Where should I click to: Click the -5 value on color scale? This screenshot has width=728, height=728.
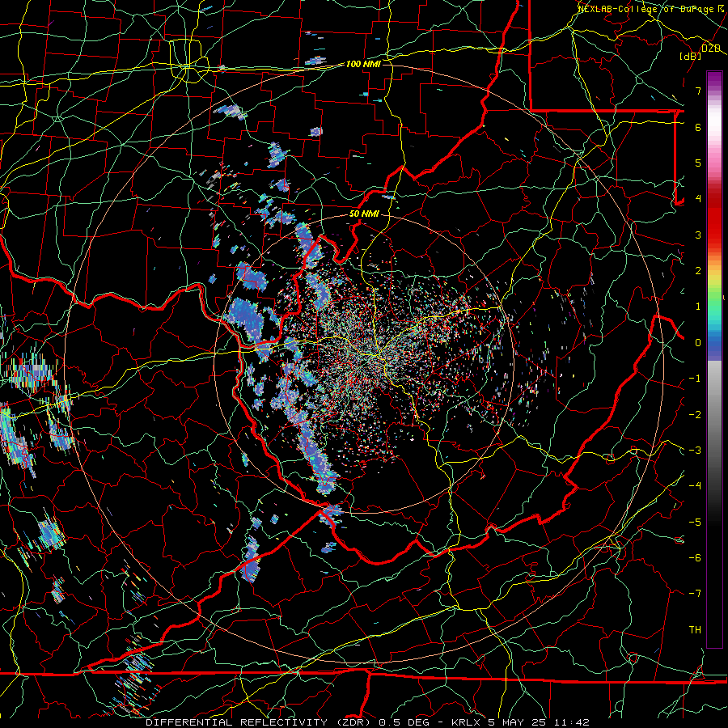click(x=695, y=523)
